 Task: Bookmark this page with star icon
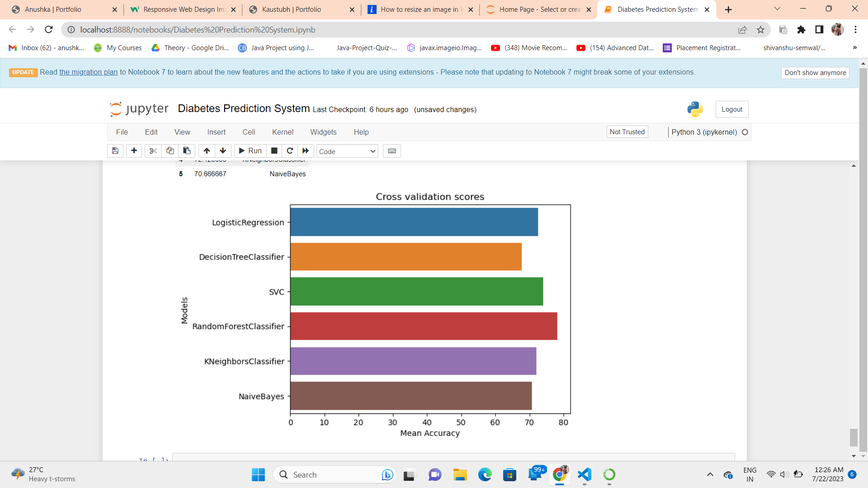click(761, 30)
